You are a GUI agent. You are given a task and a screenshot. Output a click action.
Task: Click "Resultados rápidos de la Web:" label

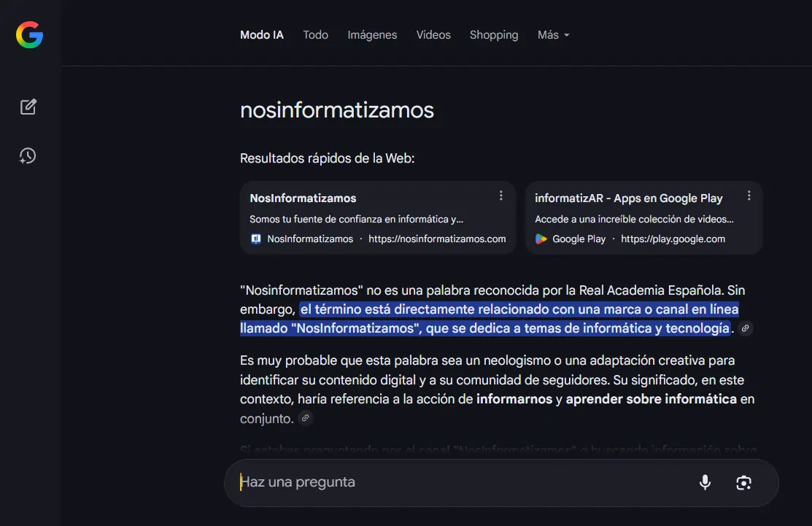[x=328, y=158]
